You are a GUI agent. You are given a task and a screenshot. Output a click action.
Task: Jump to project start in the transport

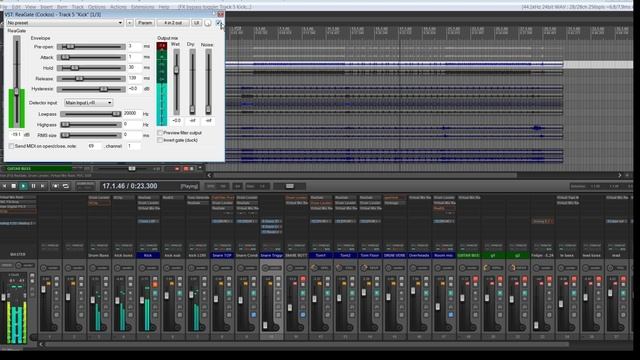click(4, 186)
